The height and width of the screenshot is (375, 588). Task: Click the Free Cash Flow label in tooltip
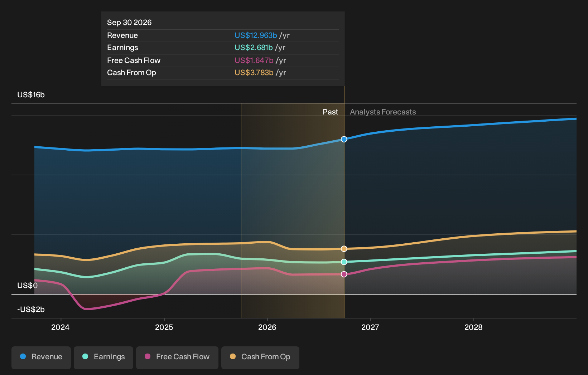point(134,60)
